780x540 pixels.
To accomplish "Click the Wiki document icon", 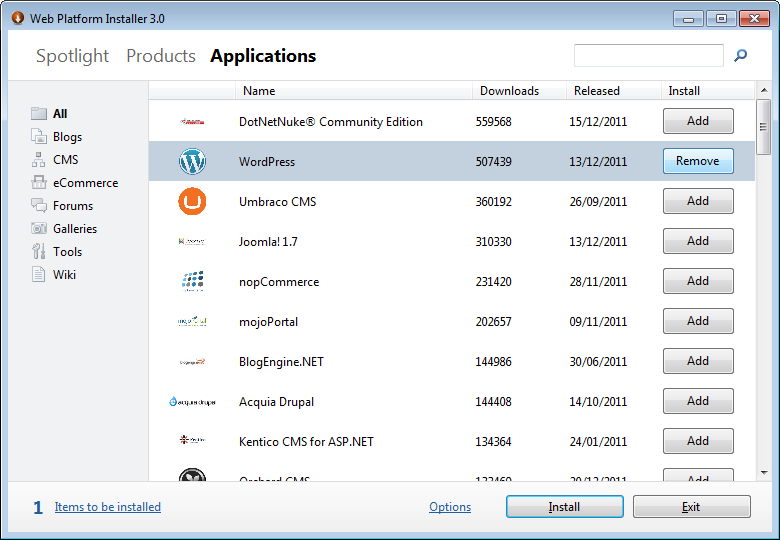I will 39,275.
